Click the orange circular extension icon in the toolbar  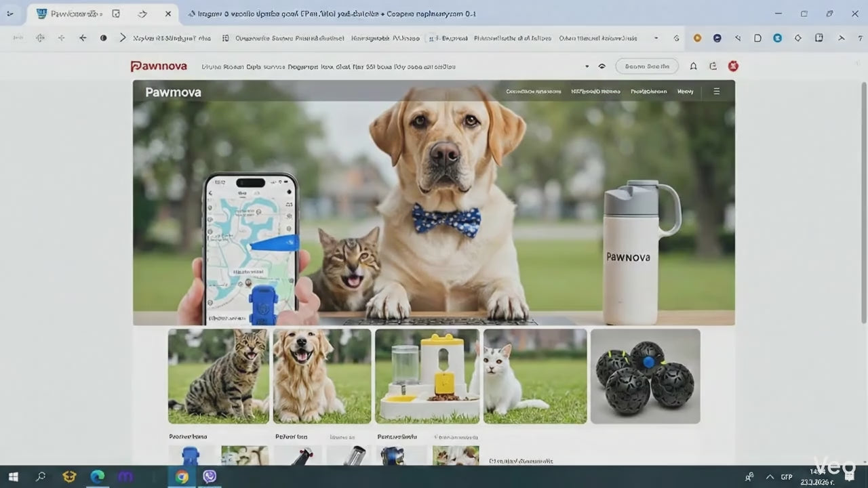point(697,39)
